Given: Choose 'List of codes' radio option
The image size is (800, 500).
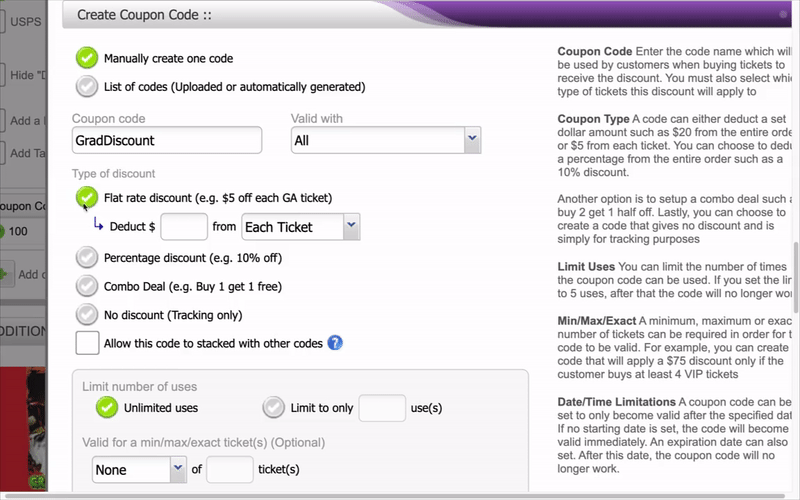Looking at the screenshot, I should tap(88, 87).
